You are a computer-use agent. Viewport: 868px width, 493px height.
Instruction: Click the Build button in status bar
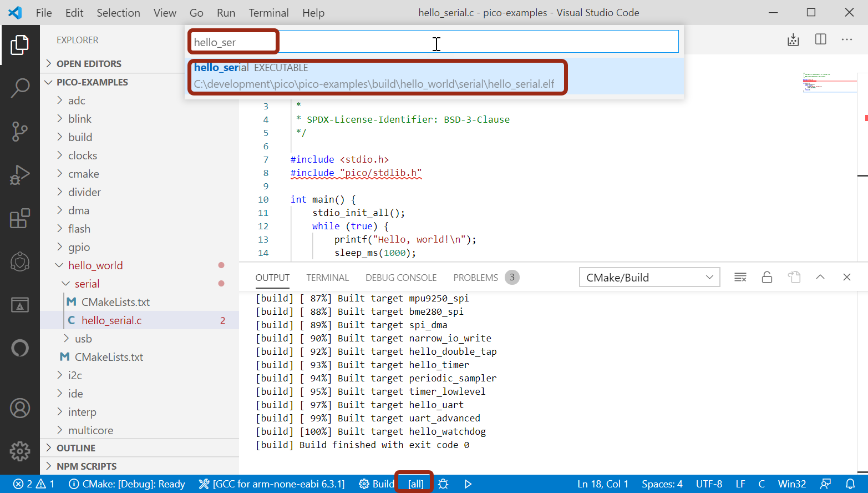[x=377, y=484]
